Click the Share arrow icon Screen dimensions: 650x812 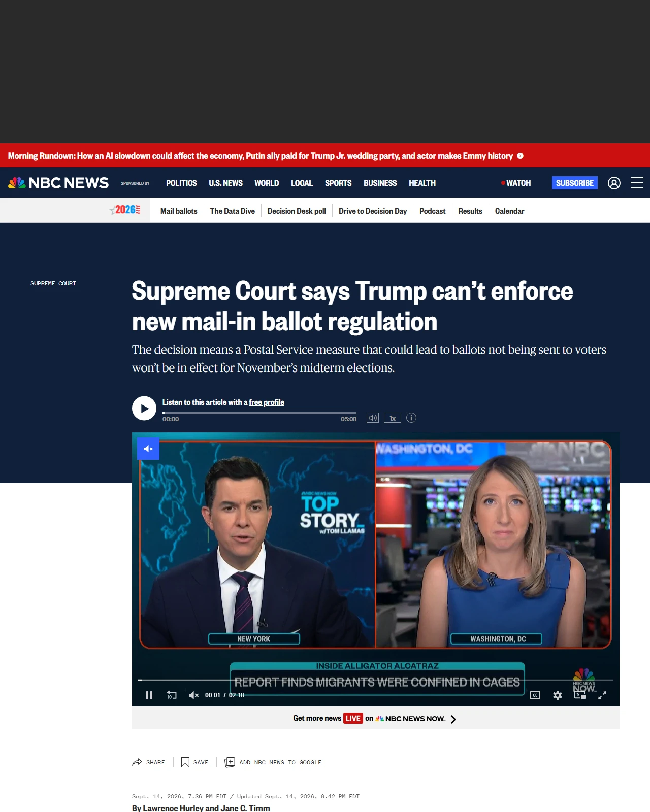tap(137, 762)
